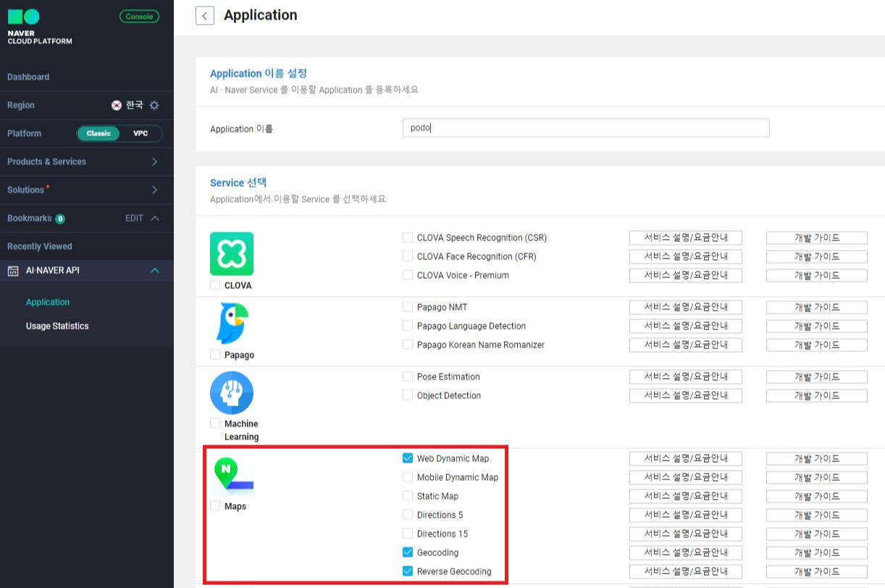Check CLOVA Face Recognition (CFR)
Image resolution: width=885 pixels, height=588 pixels.
tap(408, 256)
